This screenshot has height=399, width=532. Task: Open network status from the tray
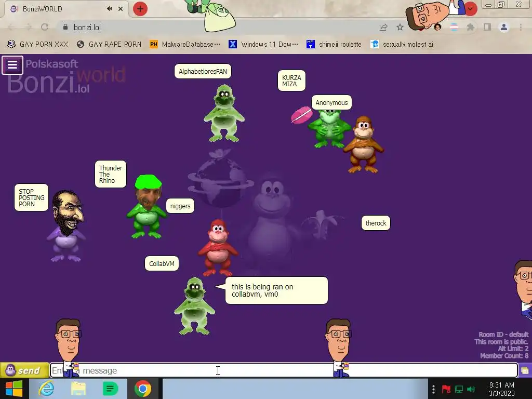(459, 389)
